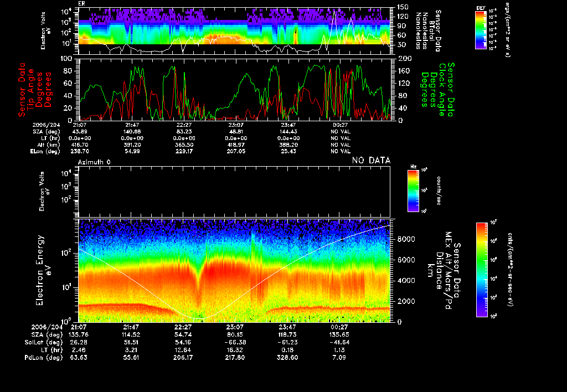The height and width of the screenshot is (392, 567).
Task: Click the ELon value 238.70
Action: tap(80, 151)
